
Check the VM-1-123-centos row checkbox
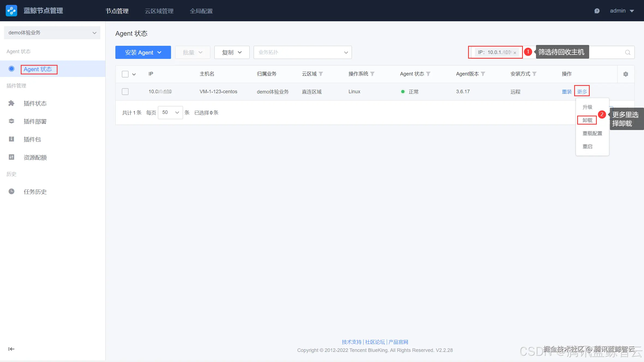[x=125, y=92]
